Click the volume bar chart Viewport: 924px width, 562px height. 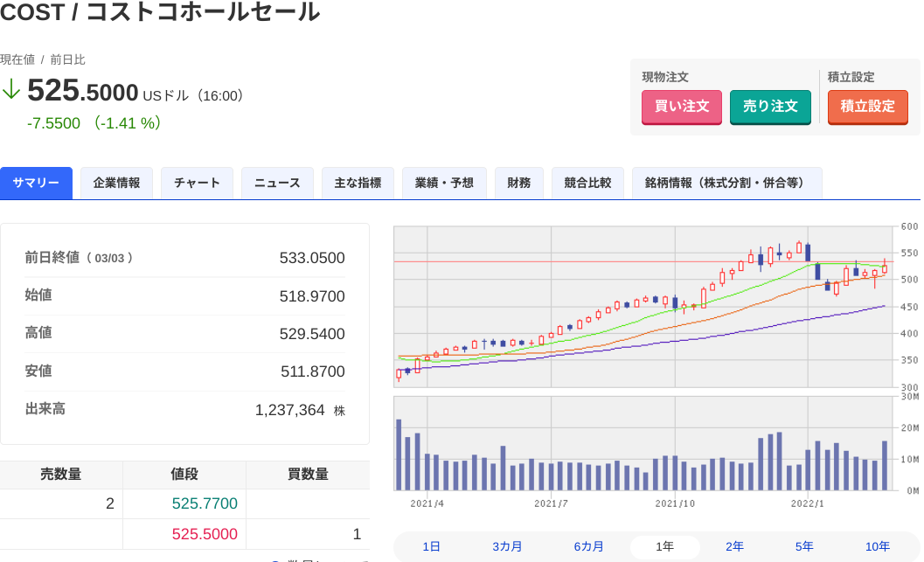(x=644, y=443)
